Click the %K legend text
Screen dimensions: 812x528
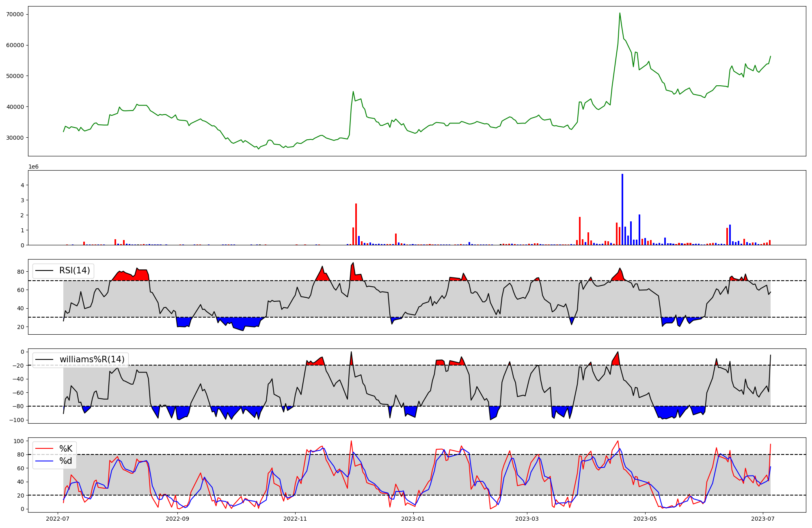tap(66, 449)
